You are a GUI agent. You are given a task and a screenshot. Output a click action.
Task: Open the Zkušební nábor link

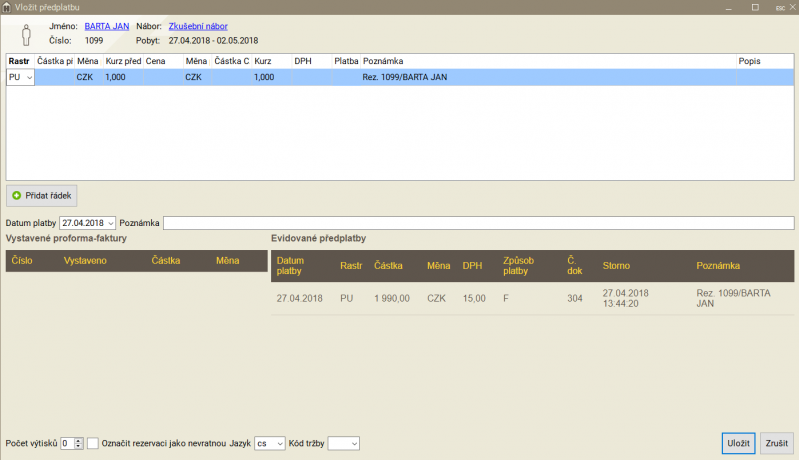click(x=199, y=26)
